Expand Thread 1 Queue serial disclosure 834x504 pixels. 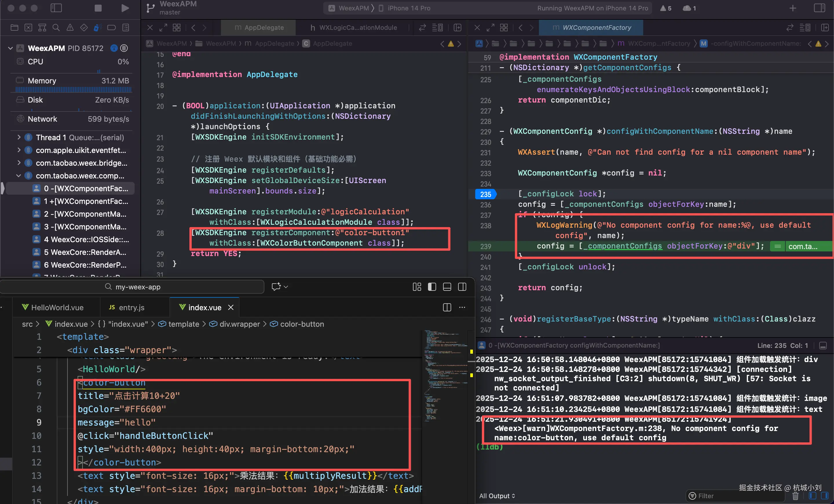tap(19, 137)
